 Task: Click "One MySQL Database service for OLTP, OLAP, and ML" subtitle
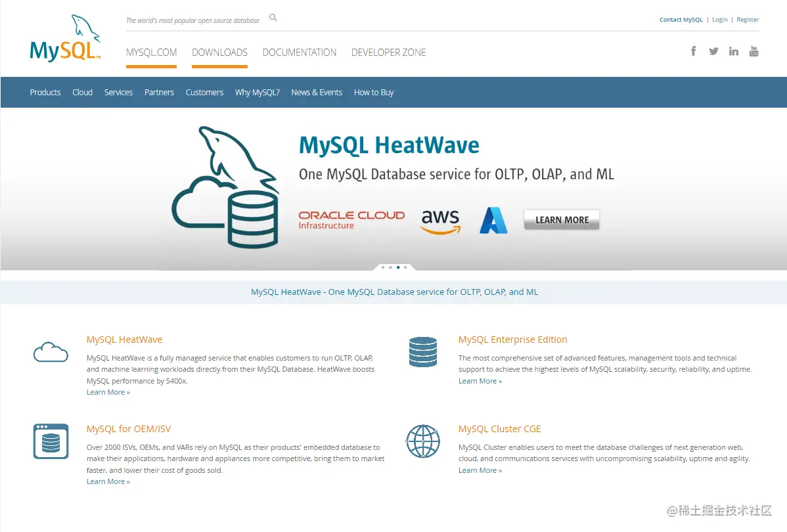tap(457, 174)
